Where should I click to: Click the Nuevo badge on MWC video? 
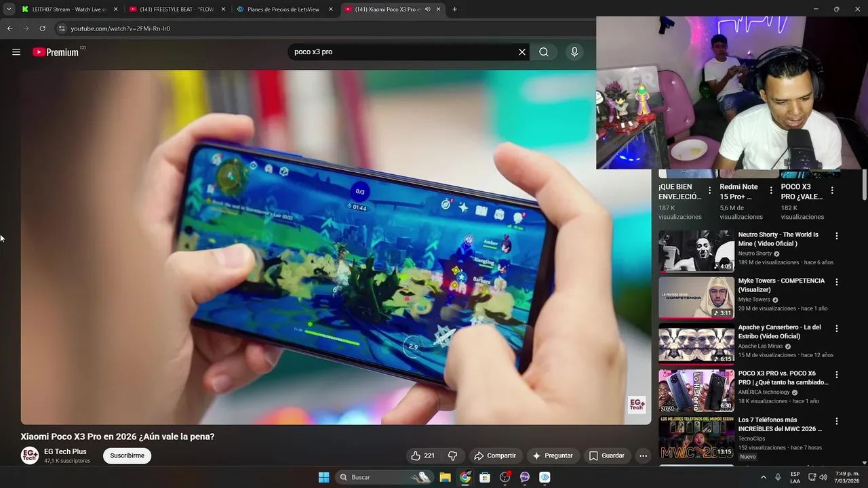(747, 457)
